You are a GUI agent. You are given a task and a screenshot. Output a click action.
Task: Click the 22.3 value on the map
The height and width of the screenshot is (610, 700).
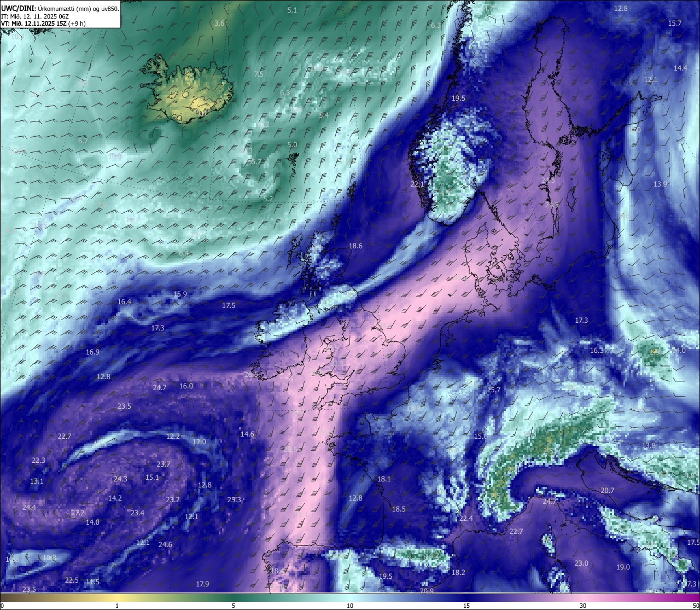(38, 461)
